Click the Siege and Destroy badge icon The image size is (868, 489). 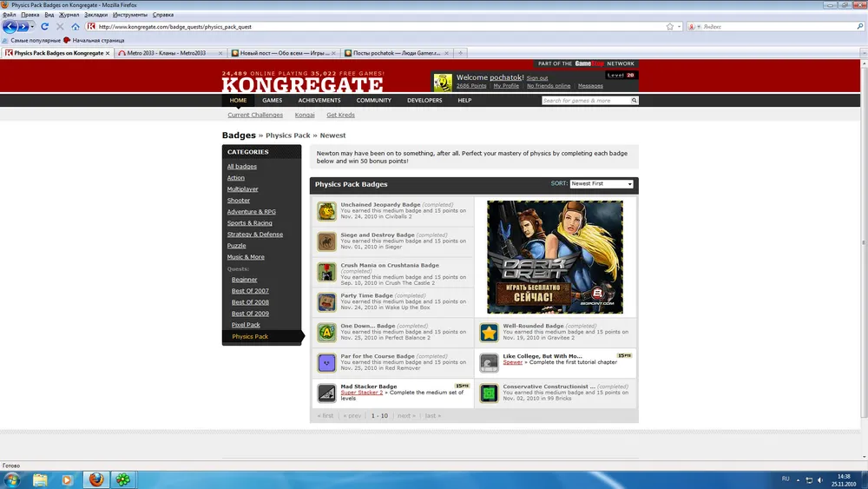coord(326,242)
